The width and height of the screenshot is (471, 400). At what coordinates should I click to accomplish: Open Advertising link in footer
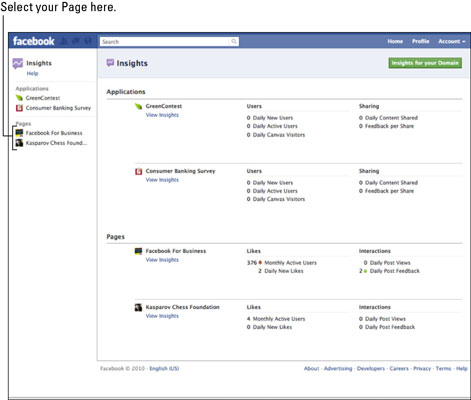338,369
